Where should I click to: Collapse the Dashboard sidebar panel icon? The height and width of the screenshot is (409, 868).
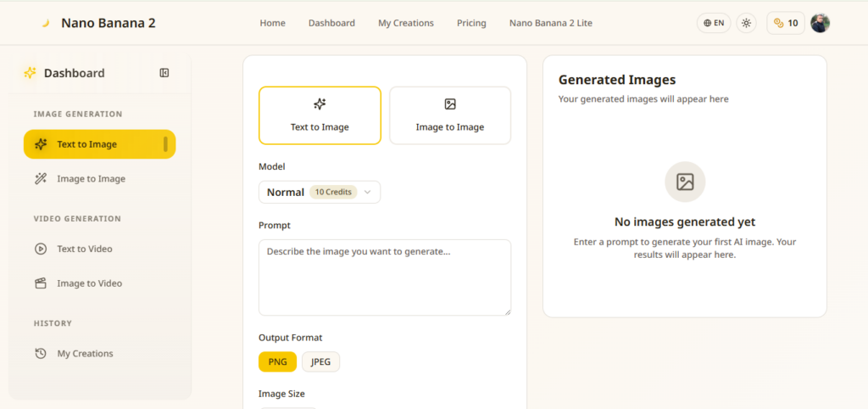click(164, 73)
